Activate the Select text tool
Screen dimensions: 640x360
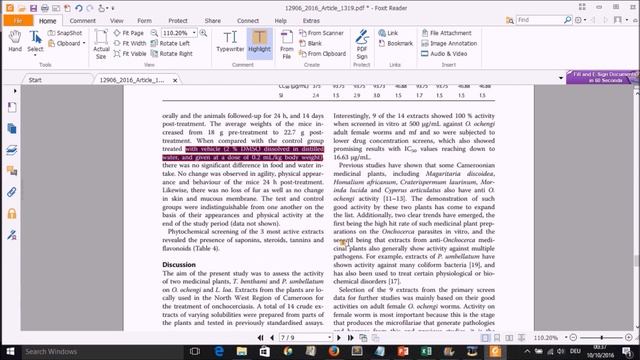[35, 41]
